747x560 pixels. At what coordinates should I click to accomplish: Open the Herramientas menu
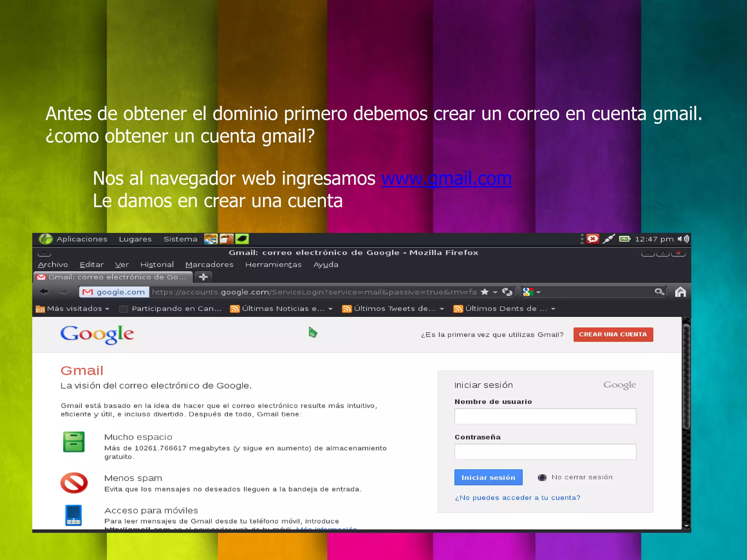(273, 265)
